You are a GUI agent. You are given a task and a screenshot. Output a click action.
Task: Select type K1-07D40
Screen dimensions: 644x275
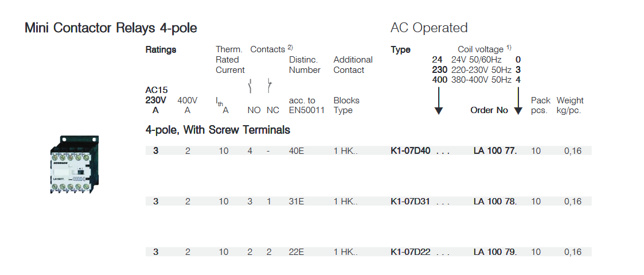pyautogui.click(x=410, y=151)
